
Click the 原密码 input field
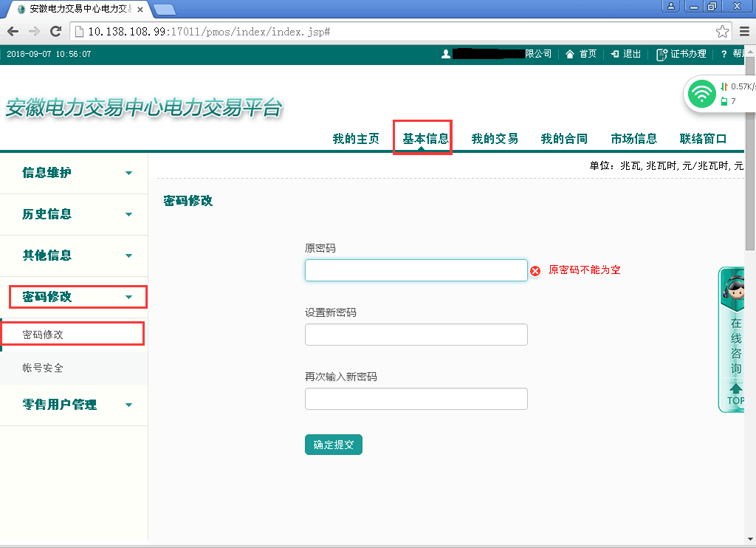416,270
